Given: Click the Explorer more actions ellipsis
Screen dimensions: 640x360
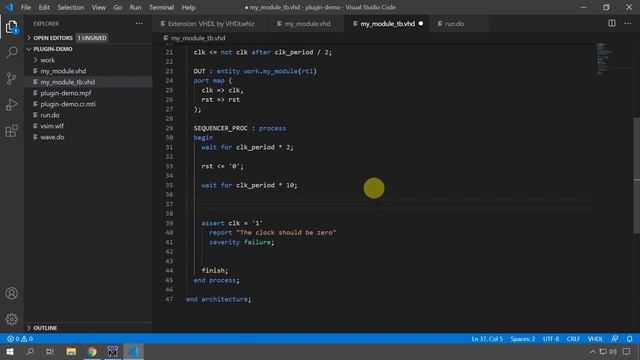Looking at the screenshot, I should click(x=139, y=24).
